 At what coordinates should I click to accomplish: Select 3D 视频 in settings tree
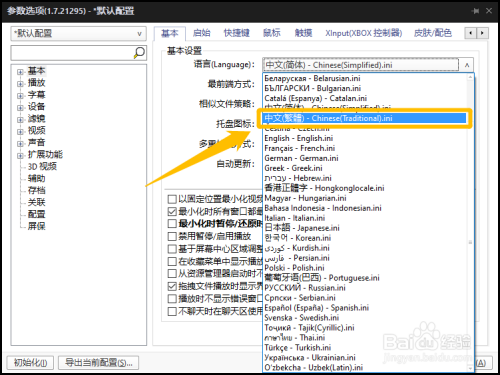pos(42,166)
